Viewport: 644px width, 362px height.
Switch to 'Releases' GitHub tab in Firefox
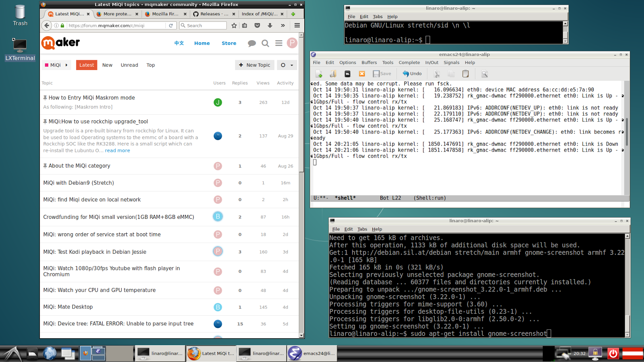click(214, 14)
